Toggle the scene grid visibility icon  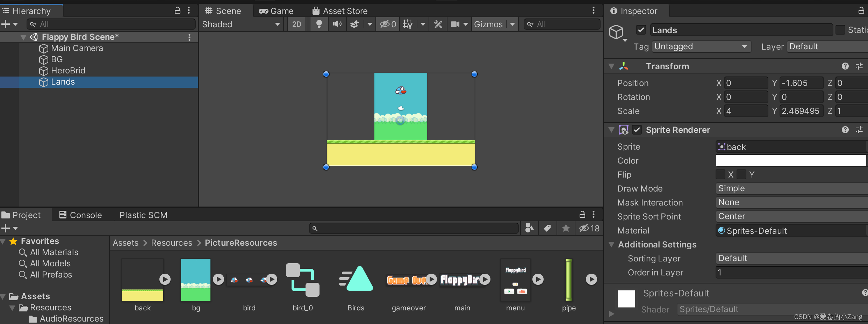pos(408,24)
